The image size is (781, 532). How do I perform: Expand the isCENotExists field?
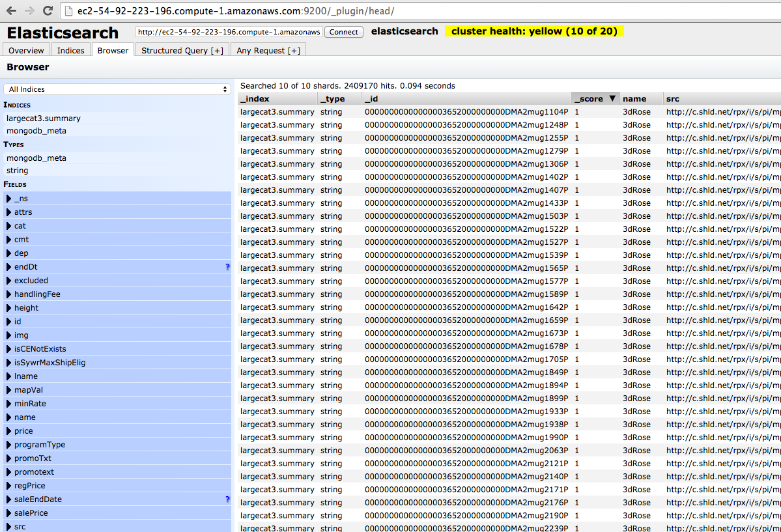pyautogui.click(x=8, y=349)
